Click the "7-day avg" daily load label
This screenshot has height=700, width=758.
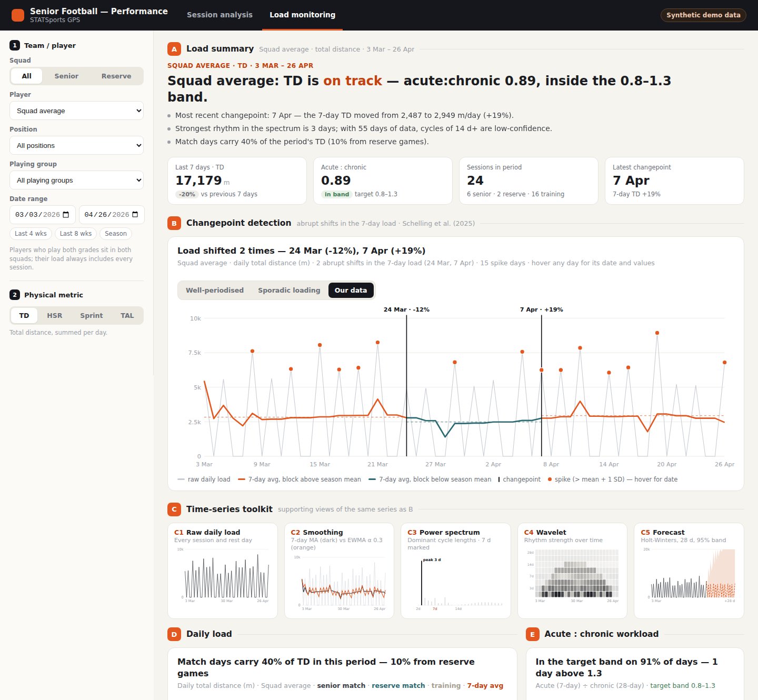click(485, 686)
